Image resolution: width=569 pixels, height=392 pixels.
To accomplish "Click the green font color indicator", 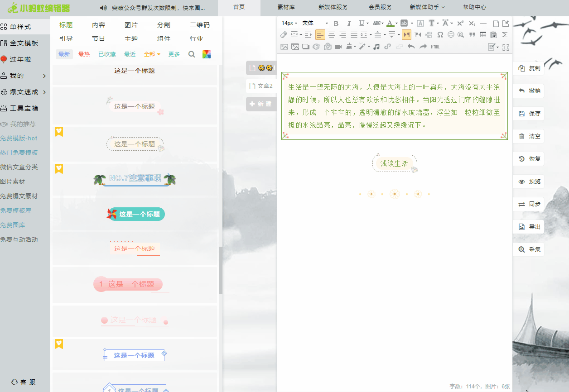I will tap(391, 23).
